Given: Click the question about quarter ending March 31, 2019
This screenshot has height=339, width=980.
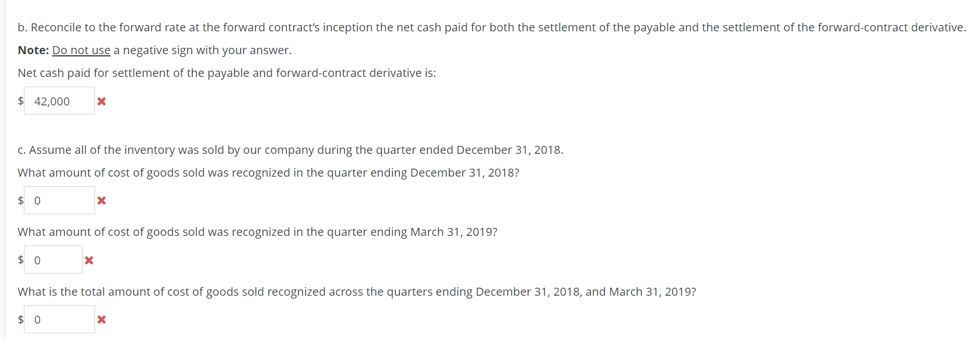Looking at the screenshot, I should point(257,232).
